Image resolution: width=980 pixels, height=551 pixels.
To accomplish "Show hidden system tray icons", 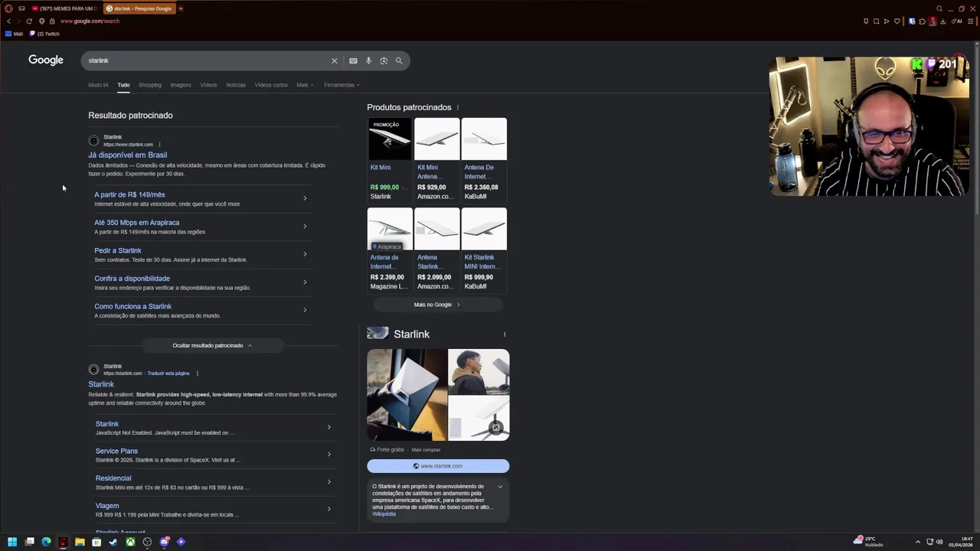I will tap(918, 542).
